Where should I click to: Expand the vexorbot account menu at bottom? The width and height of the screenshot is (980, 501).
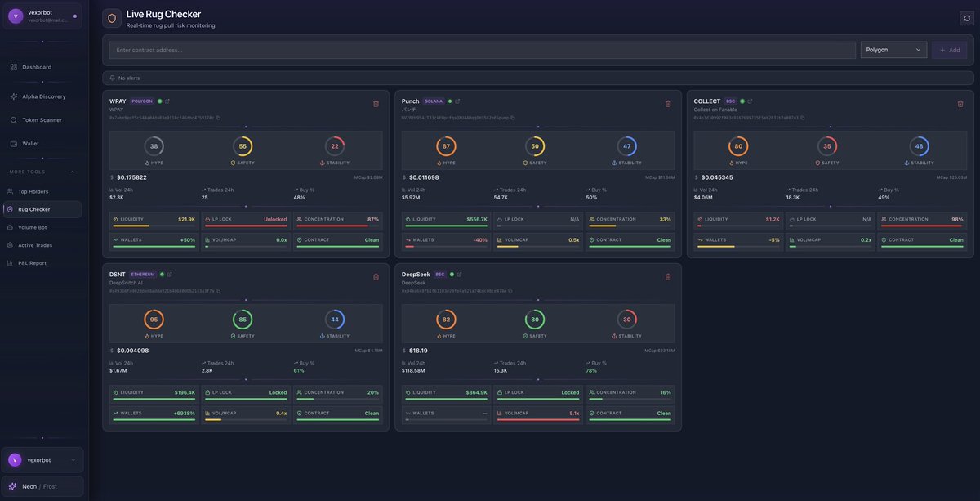[x=42, y=460]
